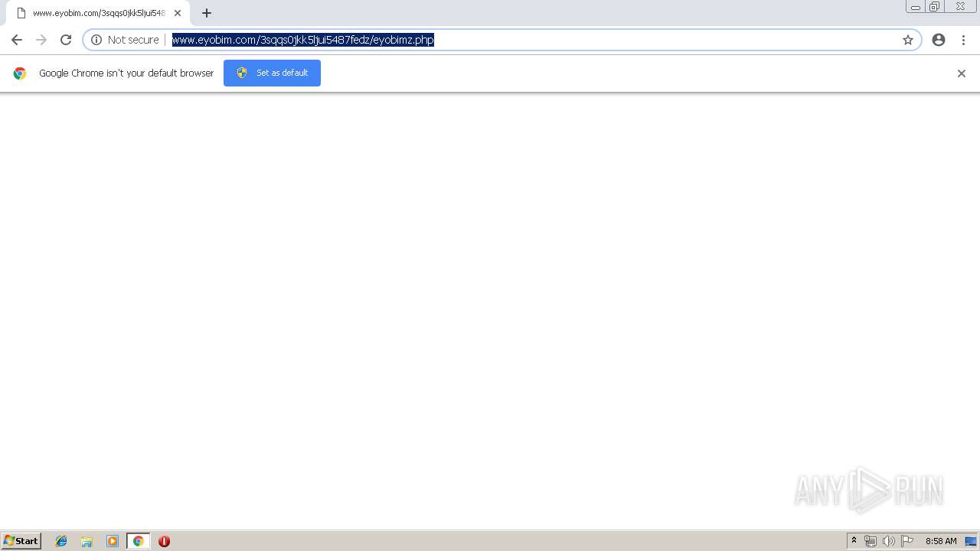Open the Action Center flag icon
The image size is (980, 551).
[x=907, y=541]
